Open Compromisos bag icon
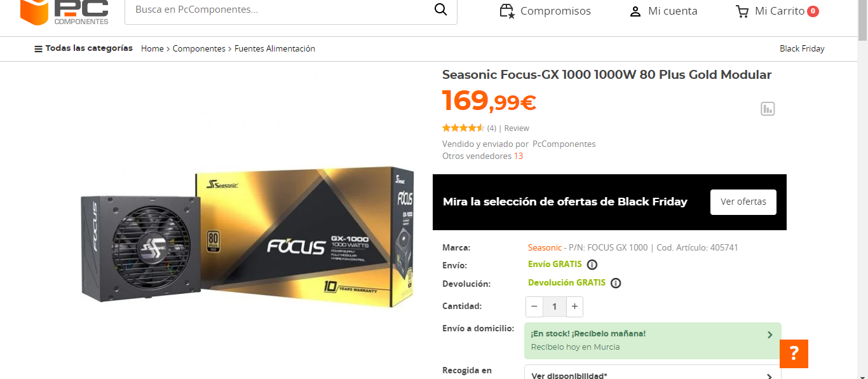This screenshot has width=868, height=379. [x=506, y=11]
